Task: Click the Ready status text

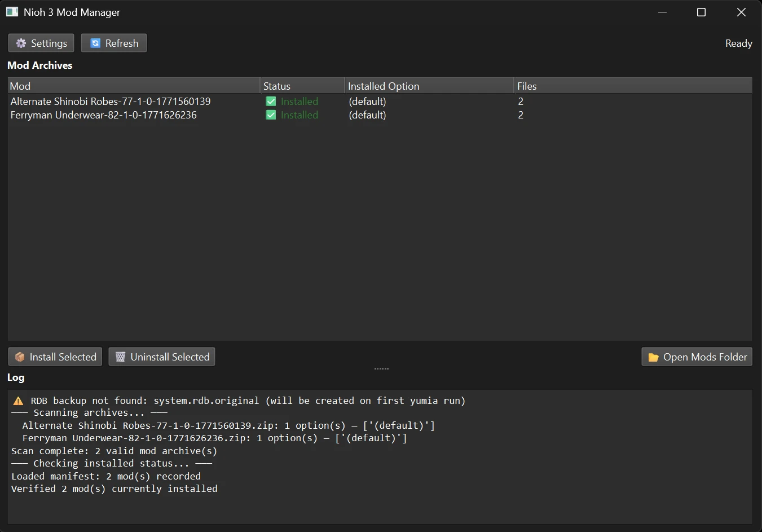Action: tap(738, 43)
